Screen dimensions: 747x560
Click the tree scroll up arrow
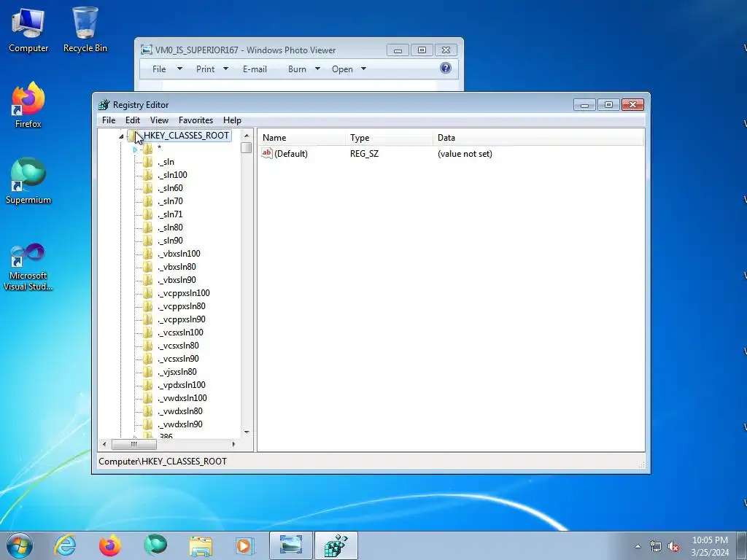tap(247, 136)
